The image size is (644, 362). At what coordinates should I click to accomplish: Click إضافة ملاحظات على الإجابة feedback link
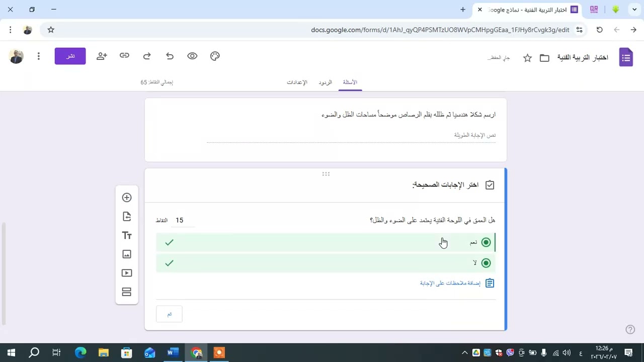coord(457,283)
